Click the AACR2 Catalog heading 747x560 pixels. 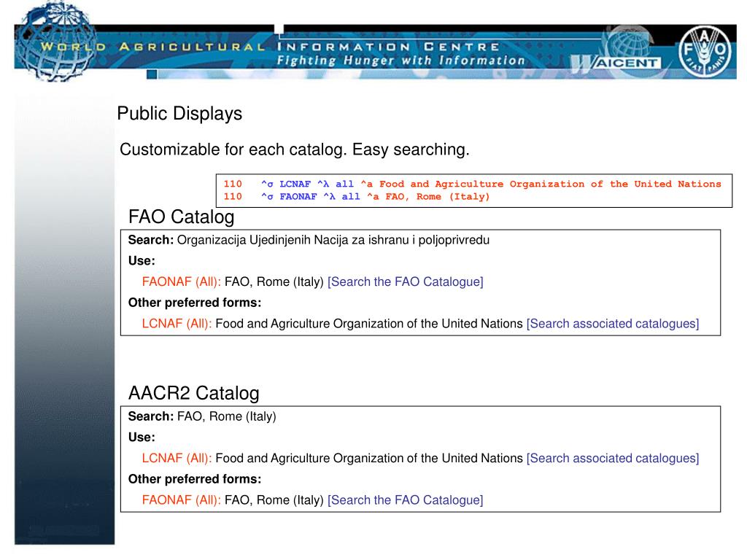194,393
